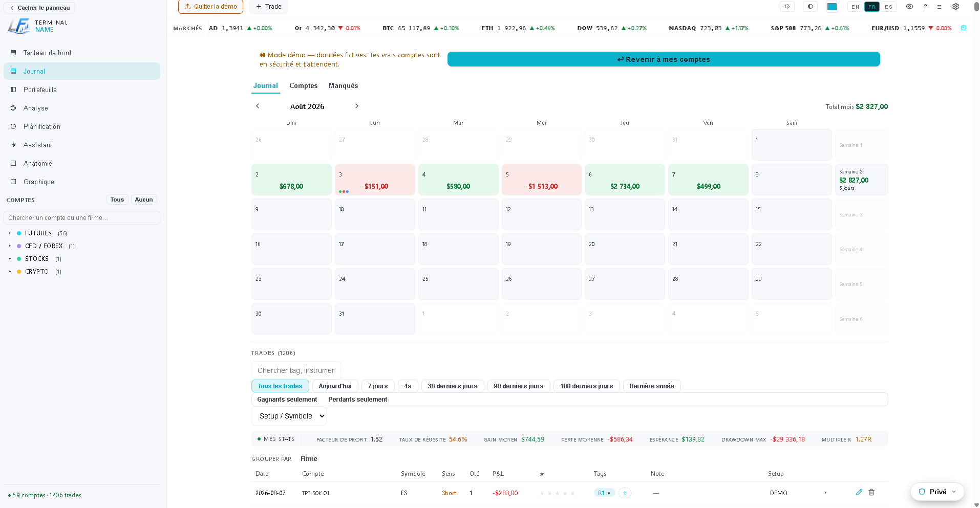Collapse panel via Cacher le panneau
Viewport: 980px width, 508px height.
coord(40,8)
